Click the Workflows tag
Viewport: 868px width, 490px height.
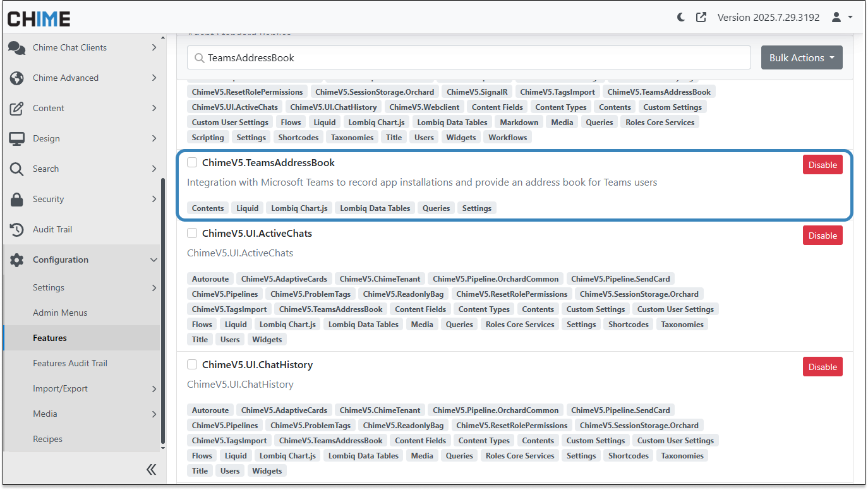pos(508,137)
